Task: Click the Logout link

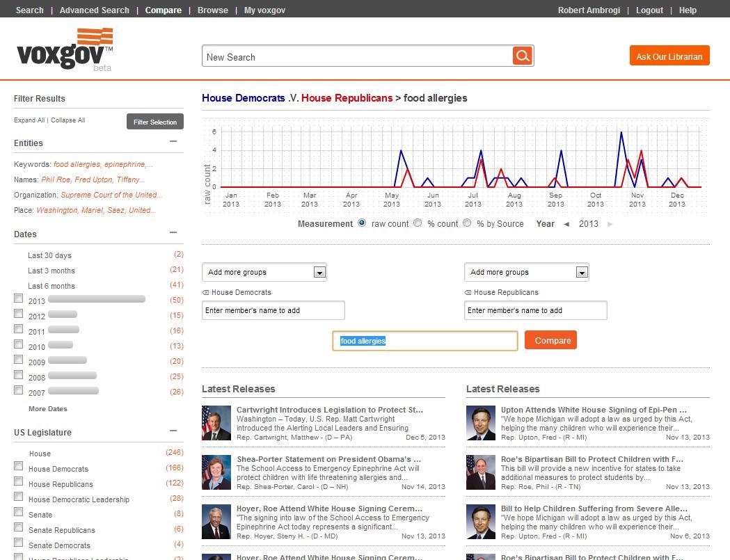Action: click(x=649, y=10)
